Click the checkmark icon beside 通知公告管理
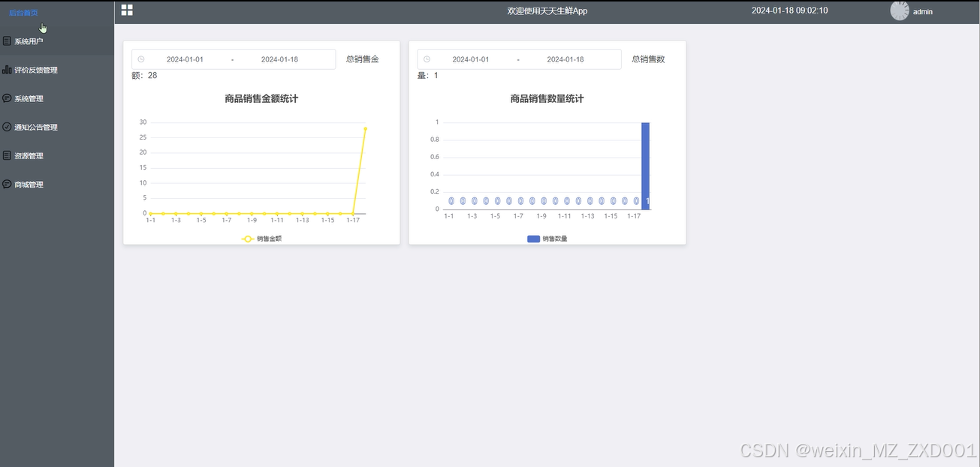Image resolution: width=980 pixels, height=467 pixels. pos(7,127)
